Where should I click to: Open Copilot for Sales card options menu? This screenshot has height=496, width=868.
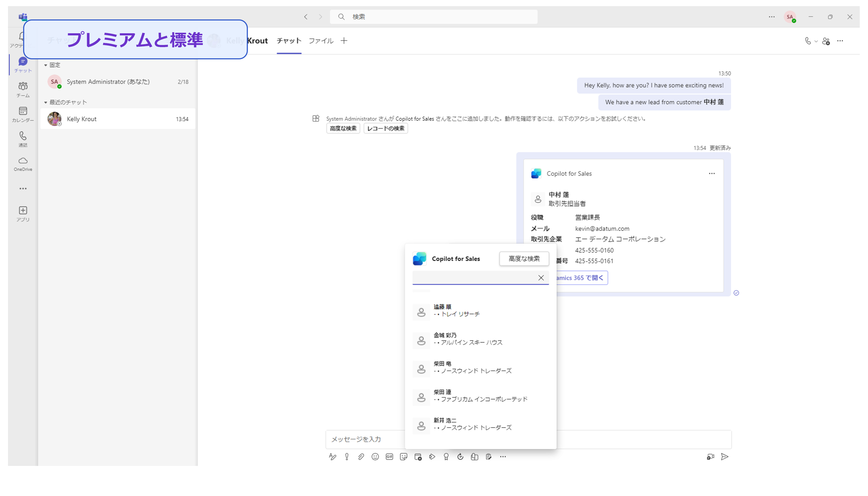tap(711, 173)
